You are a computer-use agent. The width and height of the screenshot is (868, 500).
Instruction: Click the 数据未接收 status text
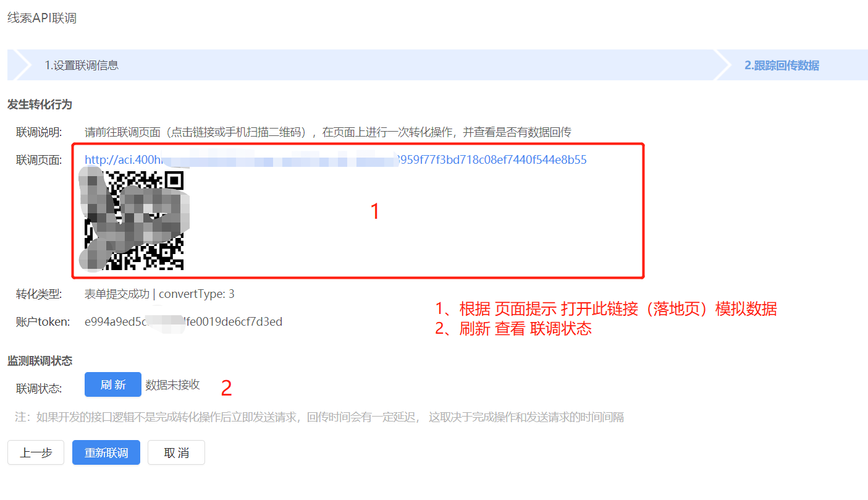172,384
